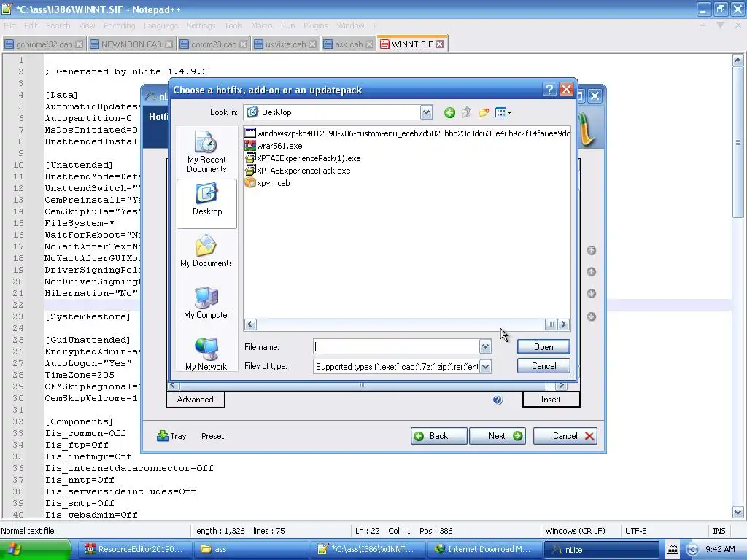Viewport: 747px width, 560px height.
Task: Open ResourceEditor taskbar item
Action: click(x=134, y=550)
